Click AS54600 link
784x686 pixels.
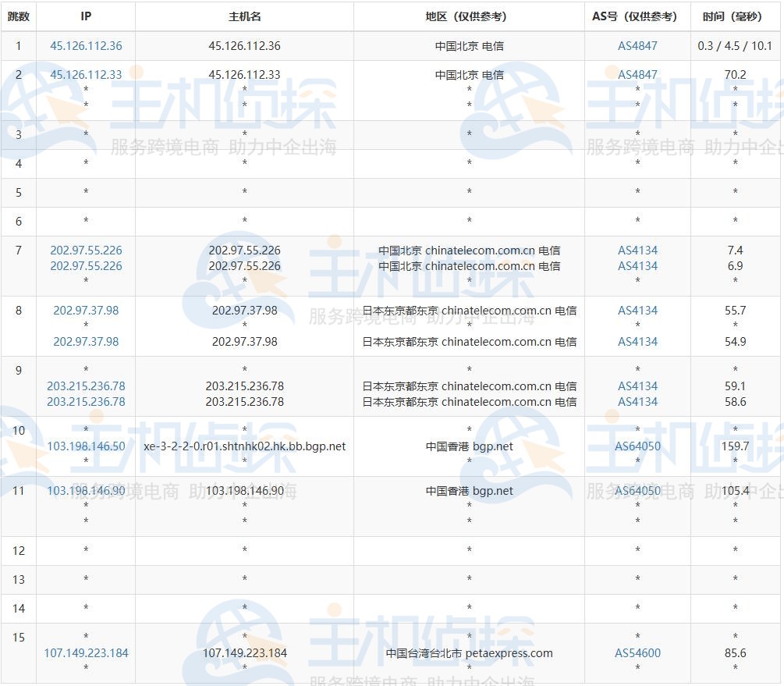click(637, 653)
